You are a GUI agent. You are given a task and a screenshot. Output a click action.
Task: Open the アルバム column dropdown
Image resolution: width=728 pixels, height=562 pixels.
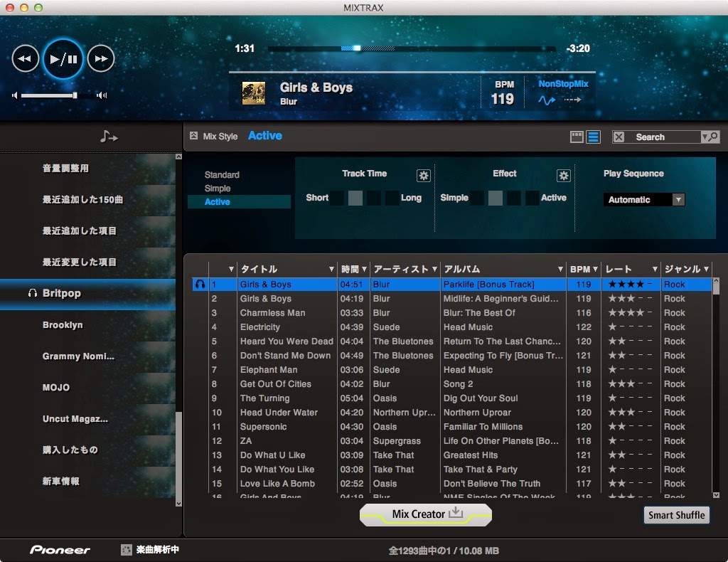560,270
